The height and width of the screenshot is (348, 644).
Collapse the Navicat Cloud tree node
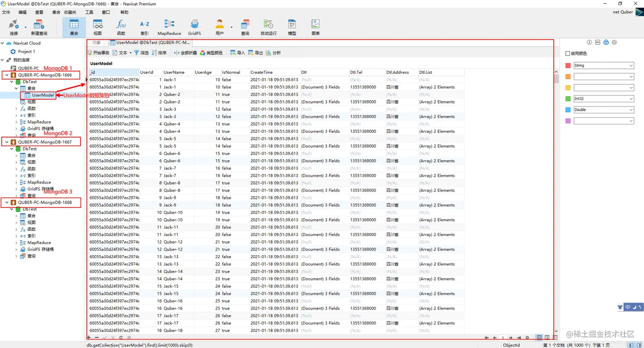[3, 43]
